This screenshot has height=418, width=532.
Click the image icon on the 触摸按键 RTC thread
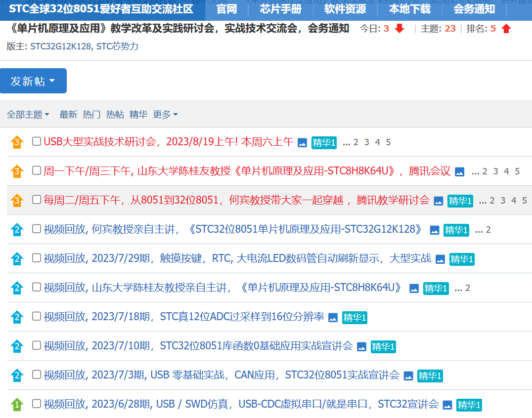[x=440, y=260]
